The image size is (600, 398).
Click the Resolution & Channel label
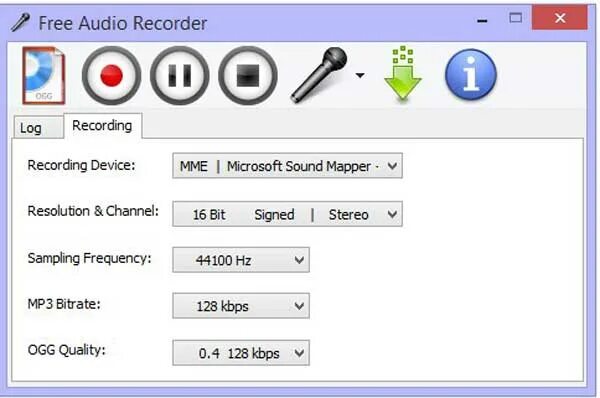coord(93,211)
